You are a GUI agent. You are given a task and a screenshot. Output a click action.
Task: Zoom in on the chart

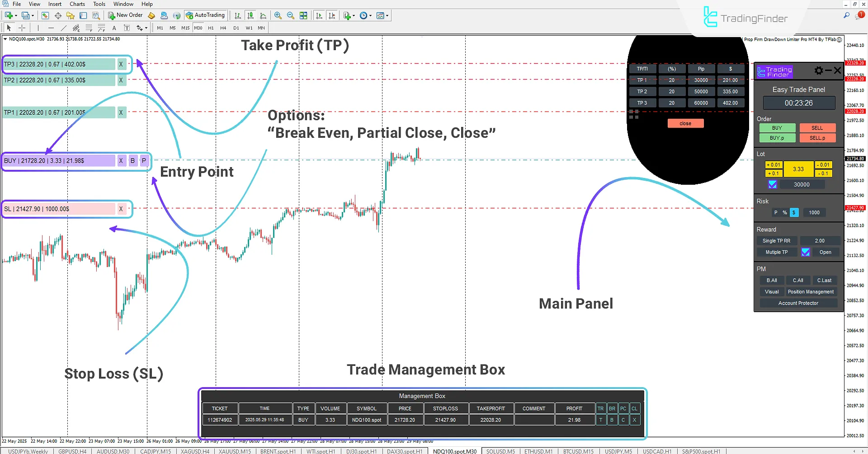coord(278,15)
